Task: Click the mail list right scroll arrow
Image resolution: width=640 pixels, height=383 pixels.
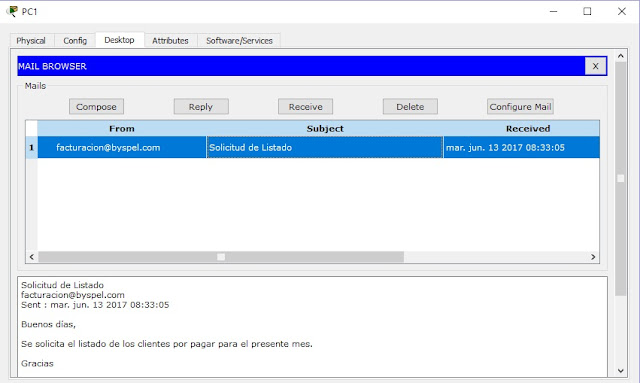Action: tap(593, 257)
